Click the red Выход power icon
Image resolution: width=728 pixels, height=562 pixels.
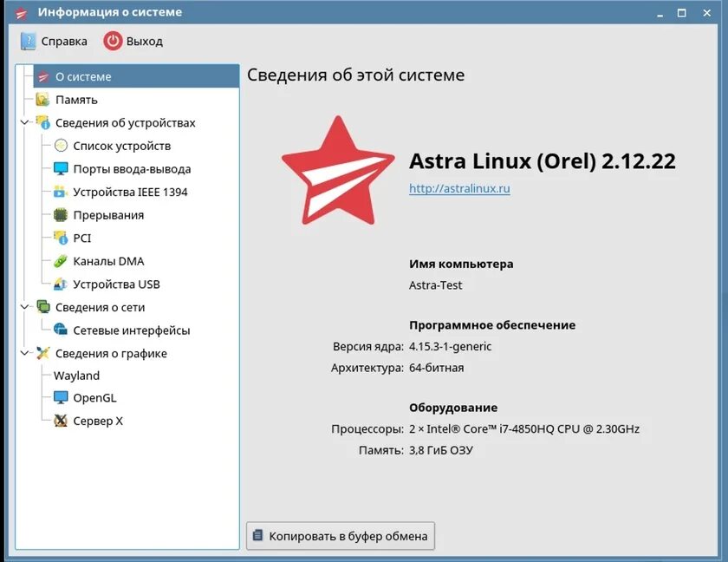click(113, 42)
